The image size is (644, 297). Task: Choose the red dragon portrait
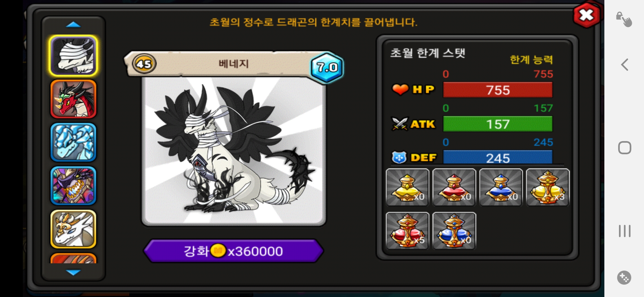(73, 99)
